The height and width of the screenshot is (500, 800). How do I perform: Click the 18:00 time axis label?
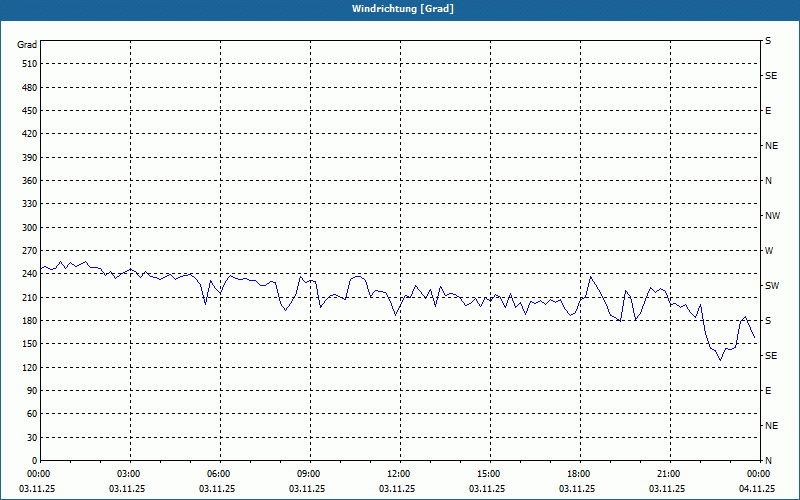click(579, 474)
